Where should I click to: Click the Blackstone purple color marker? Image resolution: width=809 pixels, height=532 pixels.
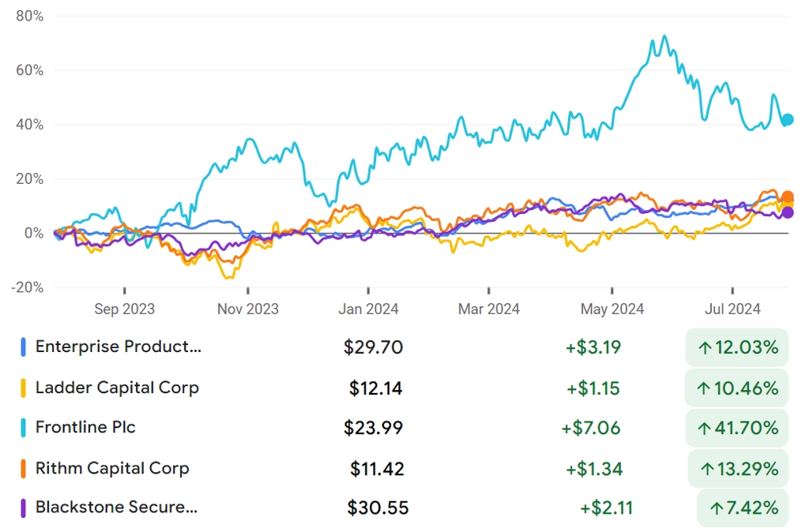pyautogui.click(x=23, y=508)
